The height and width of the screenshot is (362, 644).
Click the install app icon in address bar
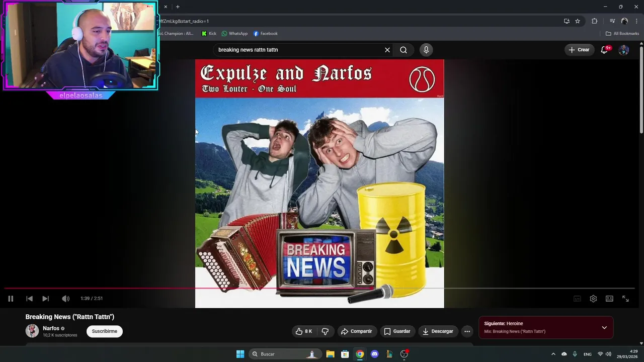click(567, 21)
